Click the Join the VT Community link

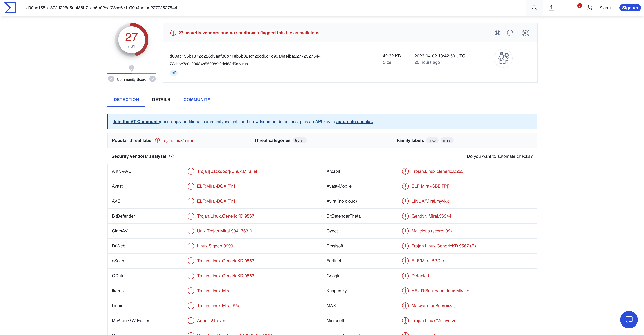click(x=137, y=122)
